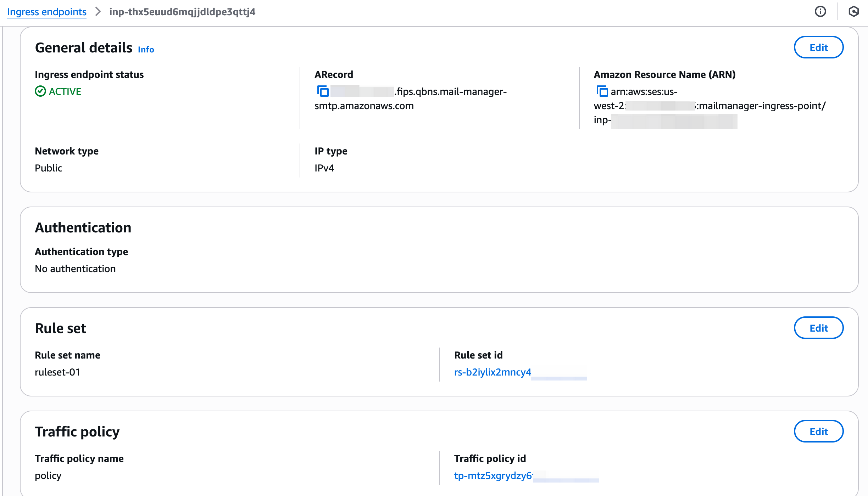This screenshot has width=868, height=496.
Task: Edit the Rule set section
Action: (818, 328)
